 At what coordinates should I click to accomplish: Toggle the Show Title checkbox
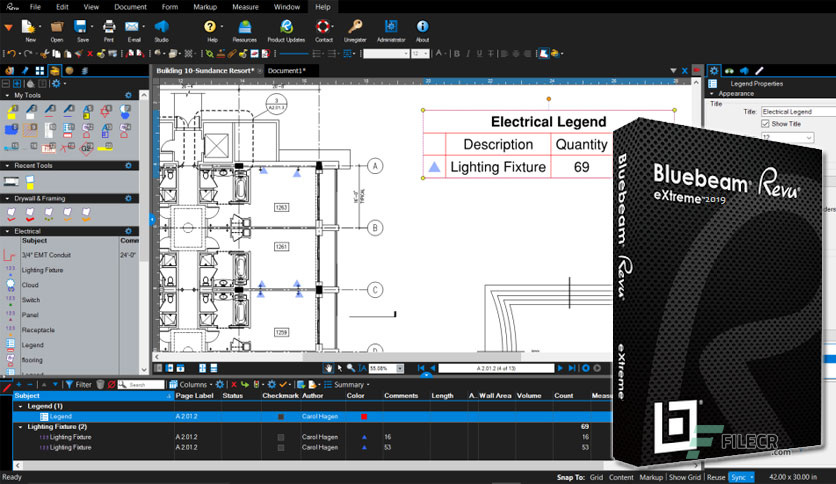765,124
